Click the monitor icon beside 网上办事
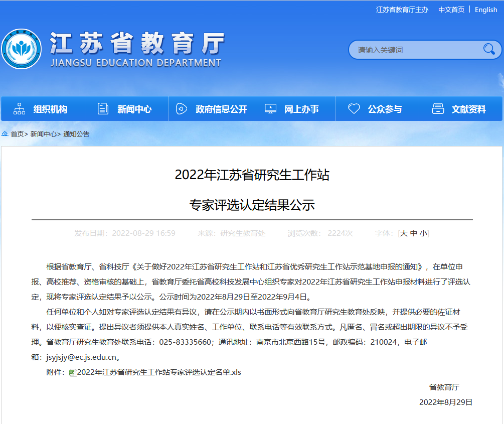This screenshot has height=424, width=504. point(270,108)
